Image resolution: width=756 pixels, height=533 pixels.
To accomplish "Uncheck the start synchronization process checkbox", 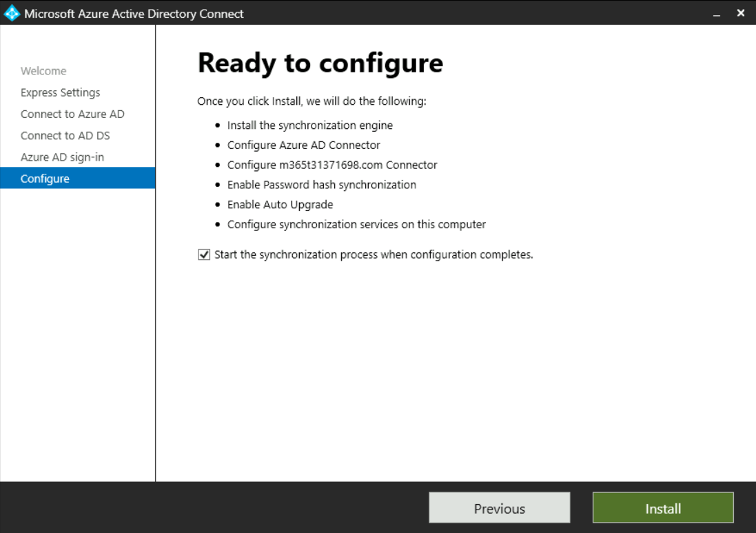I will [204, 254].
